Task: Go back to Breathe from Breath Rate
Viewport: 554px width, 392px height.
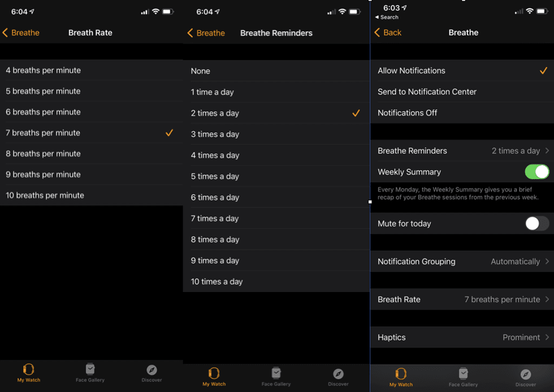Action: pyautogui.click(x=21, y=33)
